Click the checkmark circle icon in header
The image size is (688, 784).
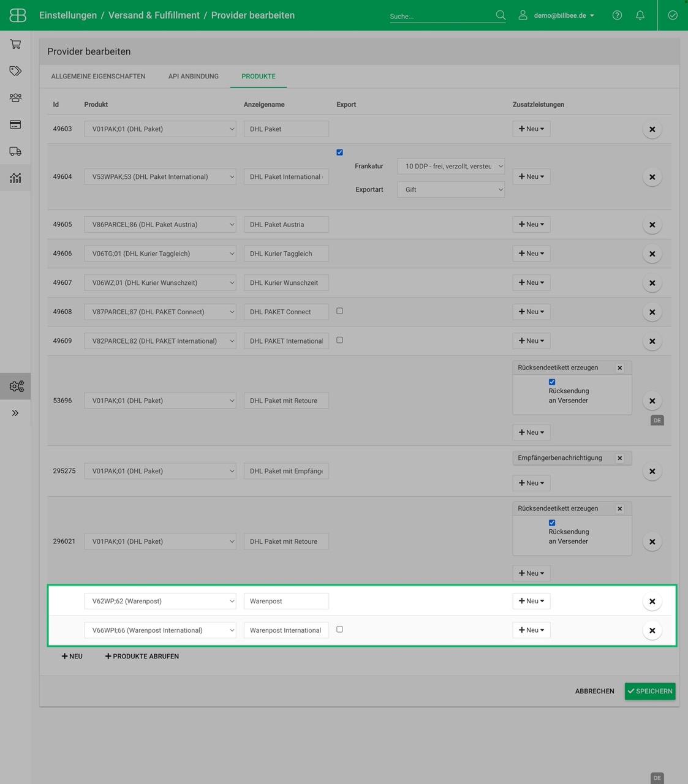[673, 15]
